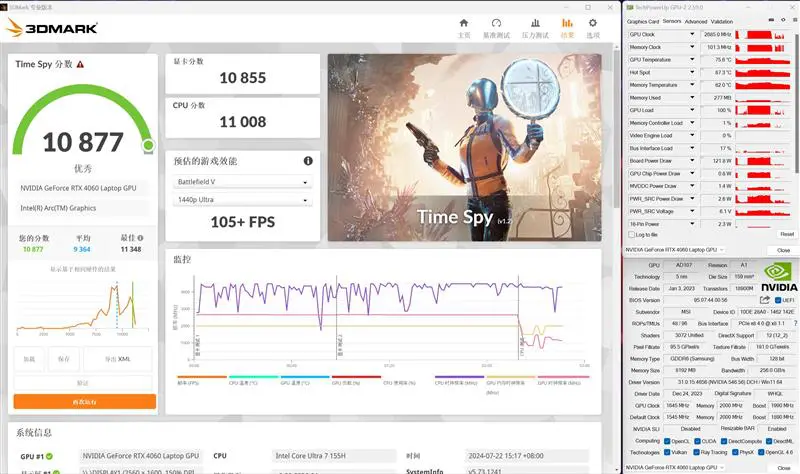Click the 加载 load button
This screenshot has height=474, width=800.
click(29, 359)
